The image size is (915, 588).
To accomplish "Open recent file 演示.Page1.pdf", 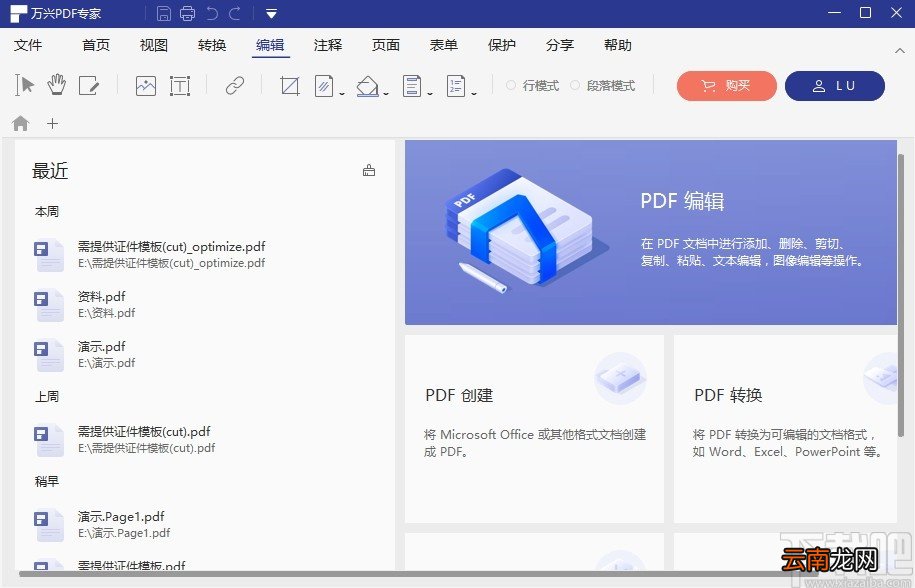I will coord(204,524).
